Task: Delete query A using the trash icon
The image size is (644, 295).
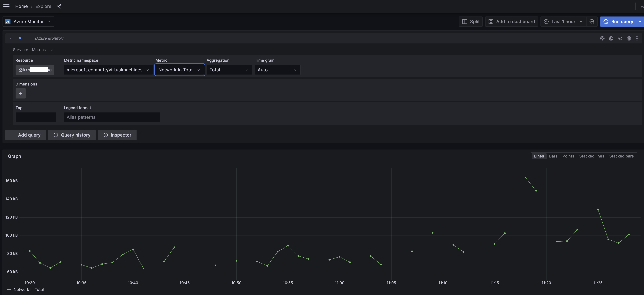Action: 629,38
